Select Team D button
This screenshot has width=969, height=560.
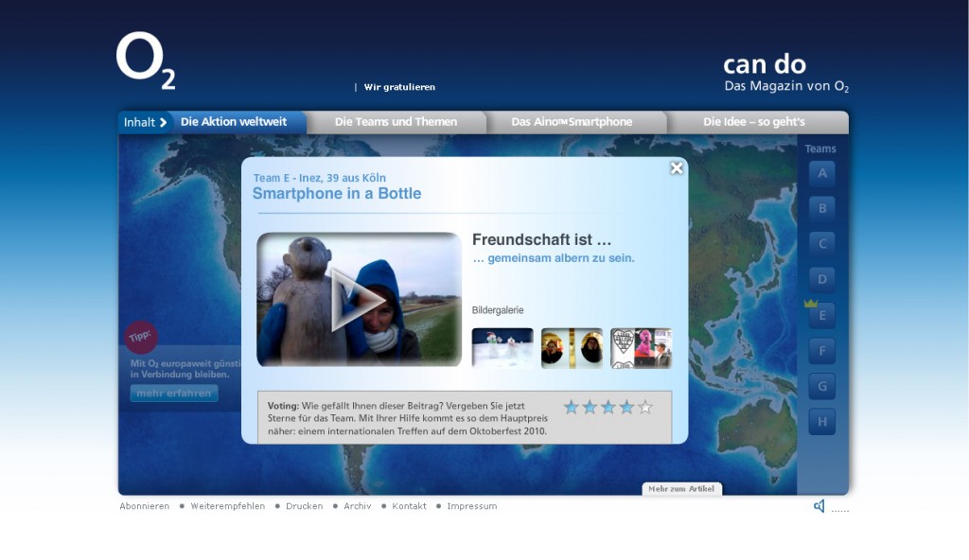[x=822, y=279]
